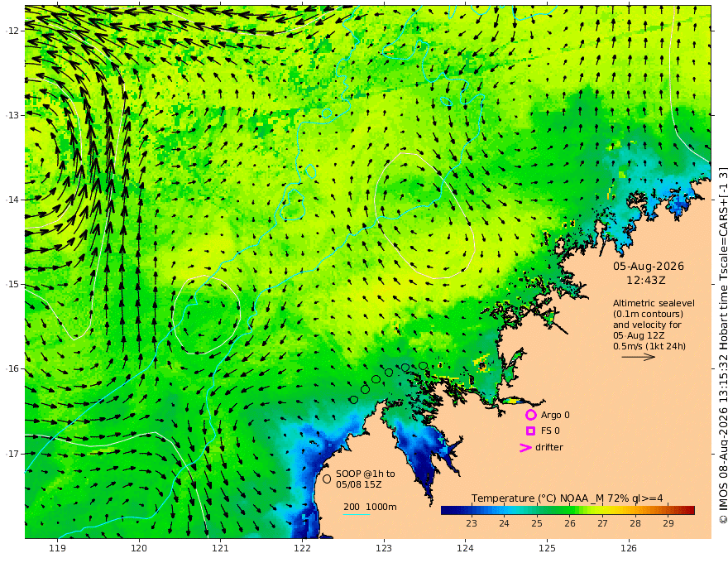Click longitude axis label 123
Viewport: 728px width, 563px height.
[x=384, y=548]
